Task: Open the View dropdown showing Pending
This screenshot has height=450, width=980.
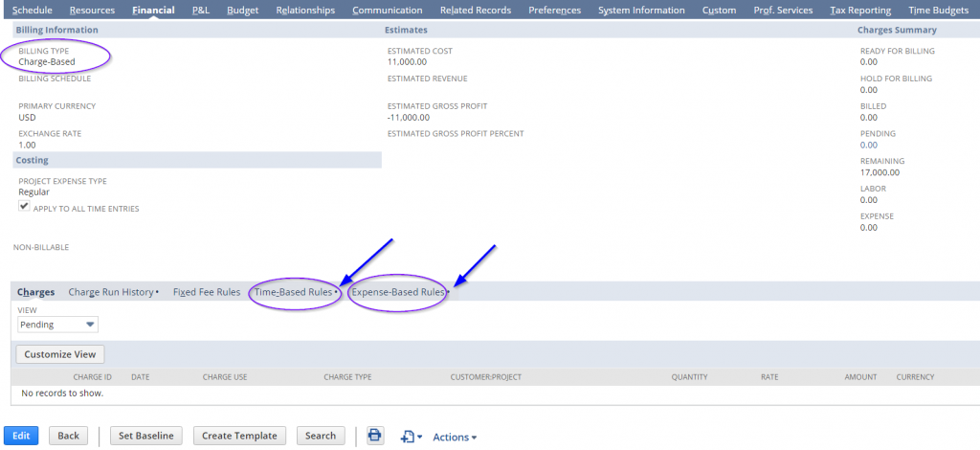Action: pos(57,325)
